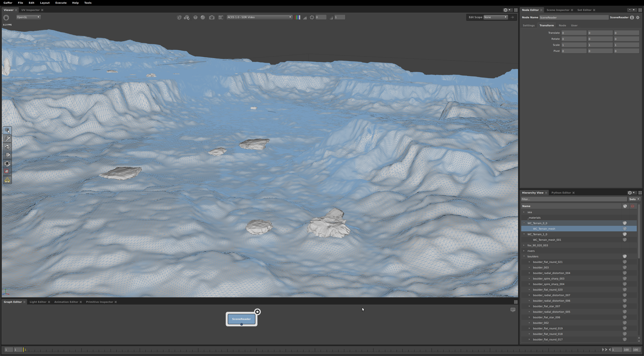Click the RGB channels icon
644x356 pixels.
tap(298, 17)
